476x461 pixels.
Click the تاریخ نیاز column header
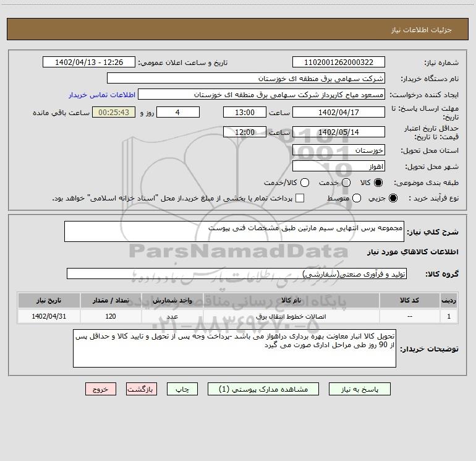click(x=49, y=300)
